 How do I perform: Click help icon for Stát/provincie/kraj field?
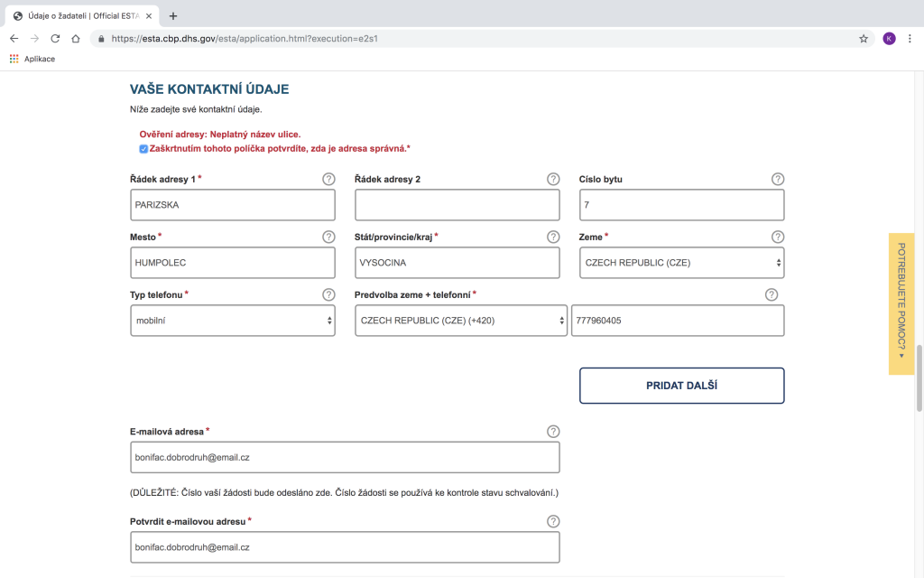553,237
